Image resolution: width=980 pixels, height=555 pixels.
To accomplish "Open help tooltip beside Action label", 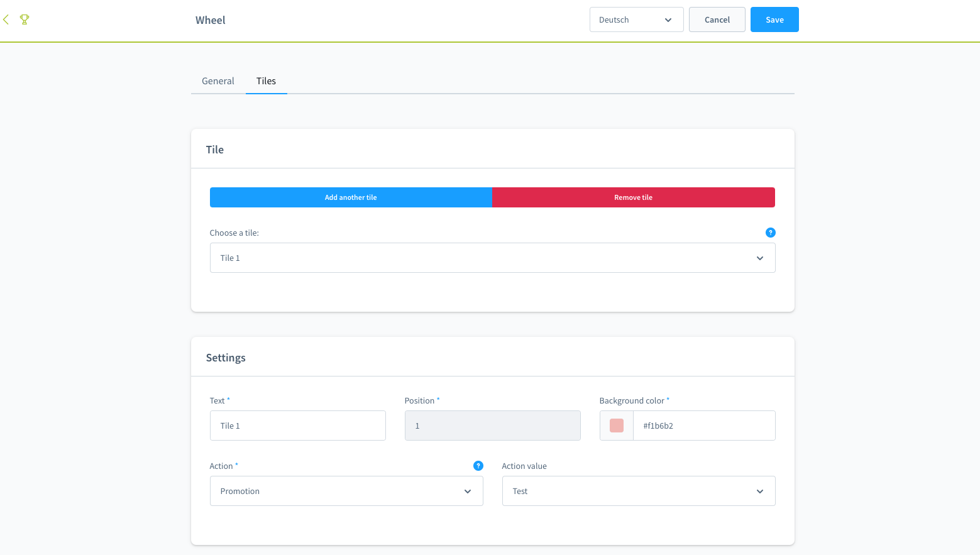I will (x=478, y=466).
